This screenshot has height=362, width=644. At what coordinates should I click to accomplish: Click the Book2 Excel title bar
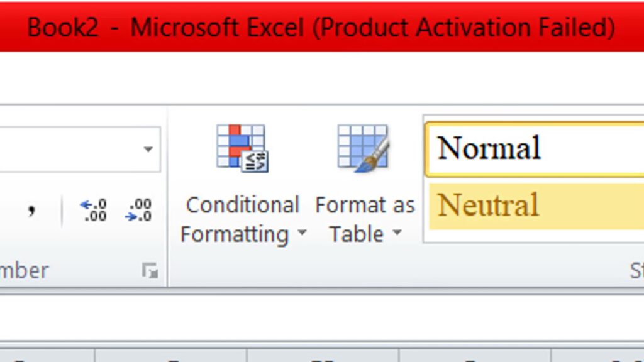[321, 26]
